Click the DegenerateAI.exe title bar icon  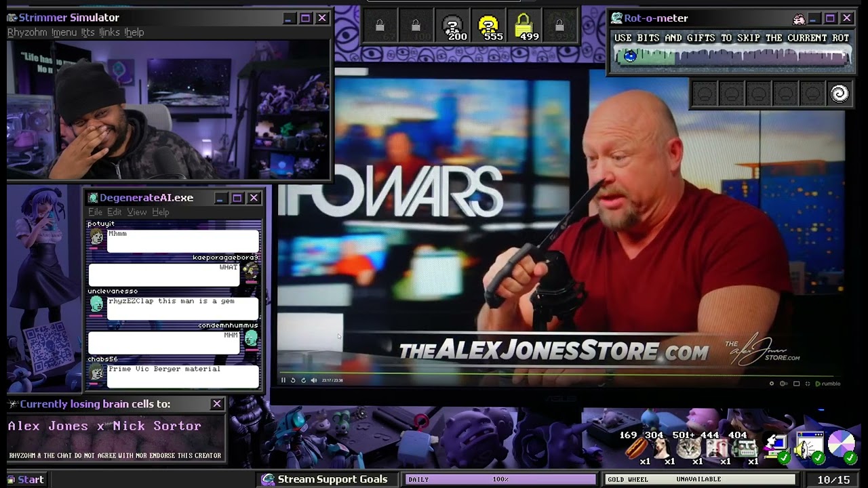pos(94,198)
